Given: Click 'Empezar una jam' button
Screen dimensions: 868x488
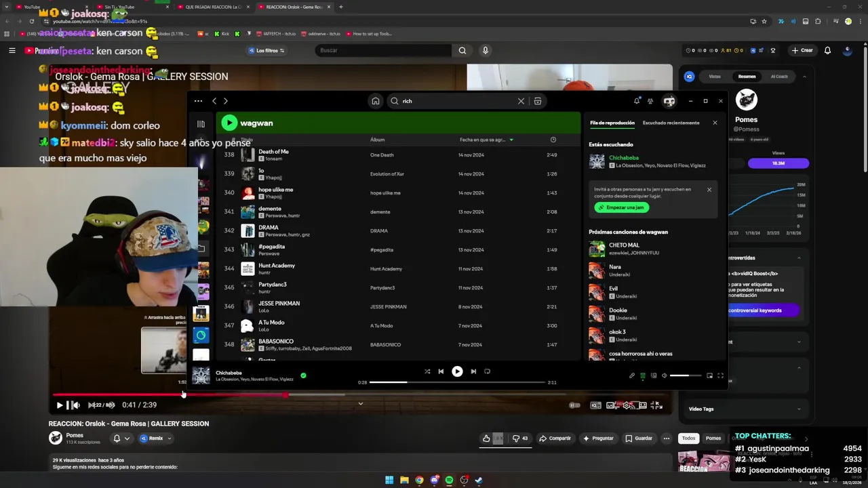Looking at the screenshot, I should pos(622,207).
